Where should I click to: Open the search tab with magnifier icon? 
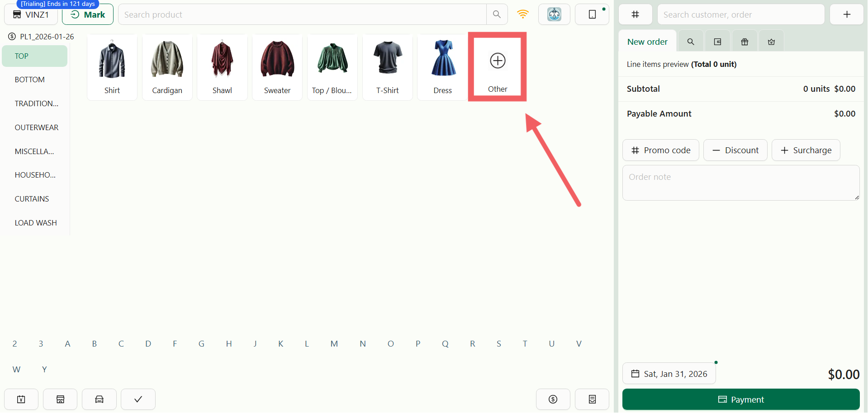[691, 42]
